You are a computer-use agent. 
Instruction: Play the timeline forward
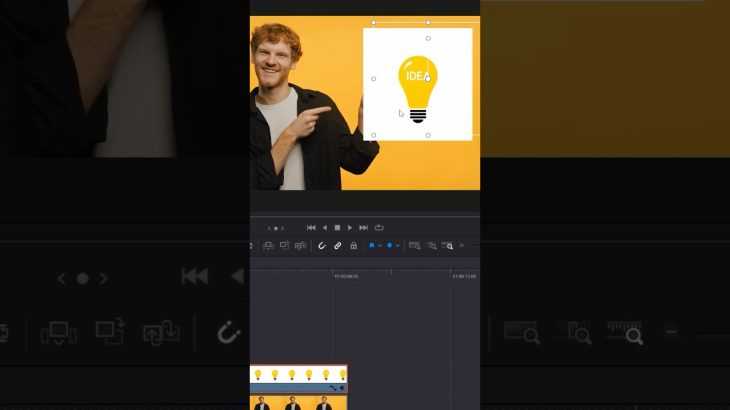coord(350,228)
